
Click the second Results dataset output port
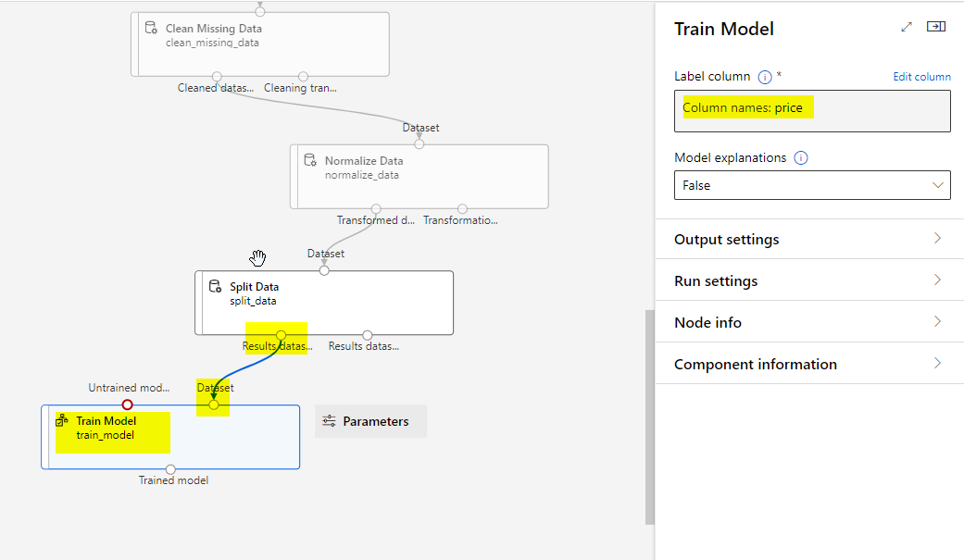[x=368, y=335]
